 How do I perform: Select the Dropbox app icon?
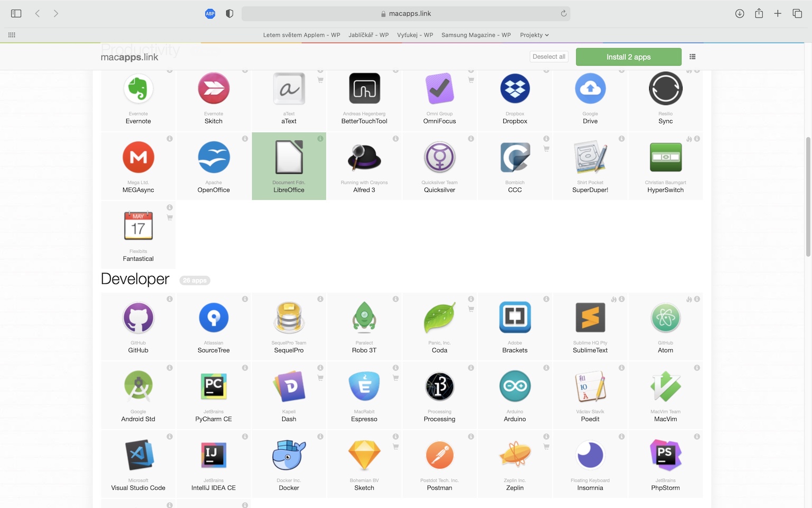click(x=515, y=88)
